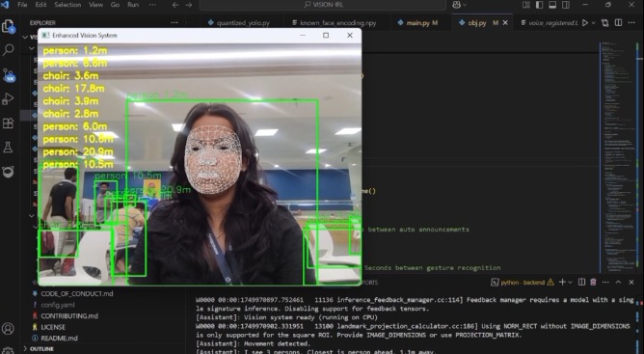Image resolution: width=644 pixels, height=354 pixels.
Task: Split the terminal panel
Action: click(x=581, y=282)
